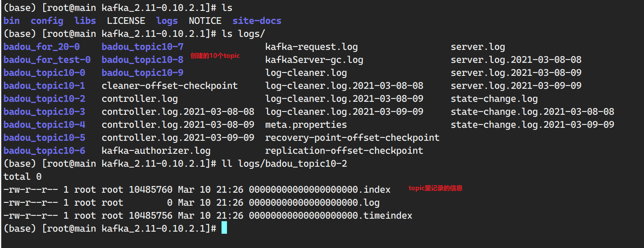Viewport: 644px width, 248px height.
Task: Click the 00000000000000000000.timeindex file name
Action: 331,216
